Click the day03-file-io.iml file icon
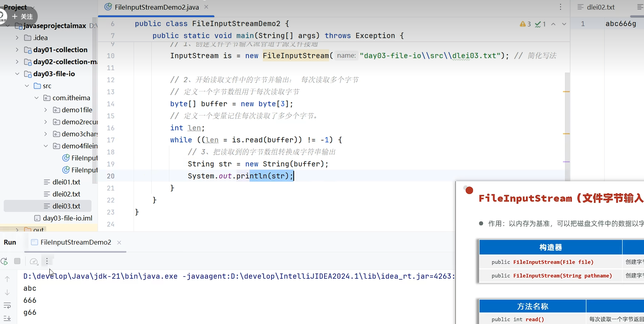The width and height of the screenshot is (644, 324). [x=37, y=218]
